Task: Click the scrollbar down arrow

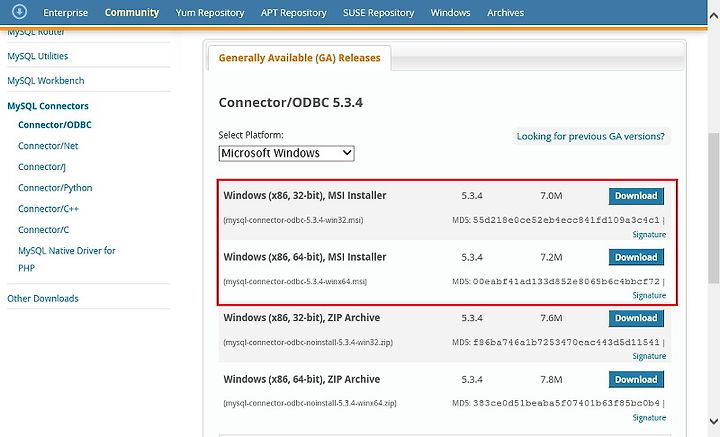Action: [714, 421]
